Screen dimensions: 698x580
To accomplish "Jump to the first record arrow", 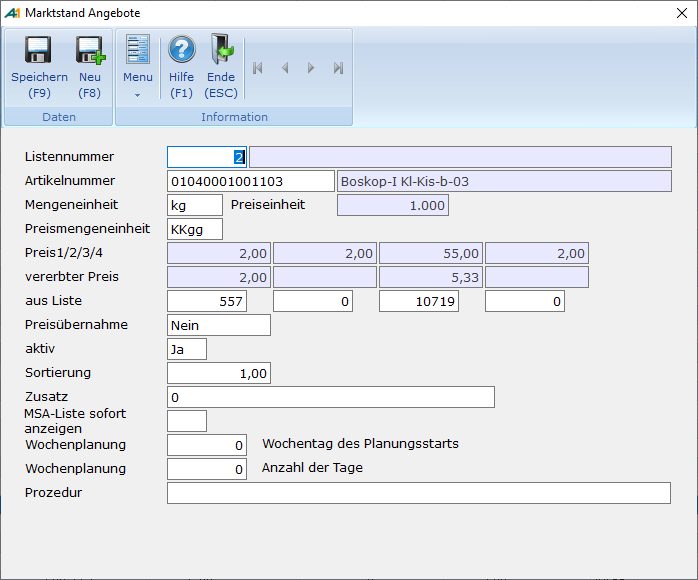I will point(258,68).
